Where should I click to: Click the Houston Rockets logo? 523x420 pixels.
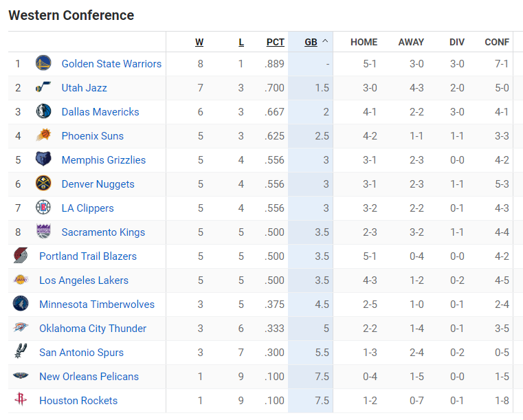pyautogui.click(x=21, y=400)
